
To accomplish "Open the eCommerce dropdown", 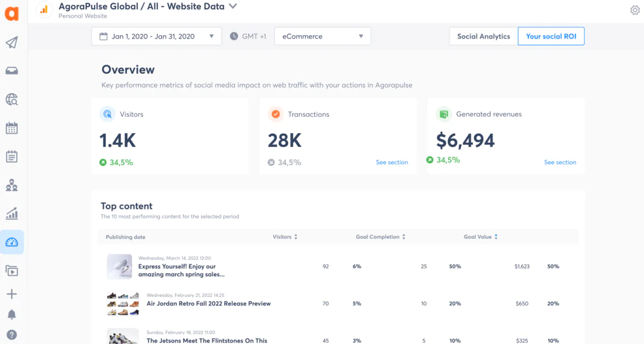I will point(323,36).
